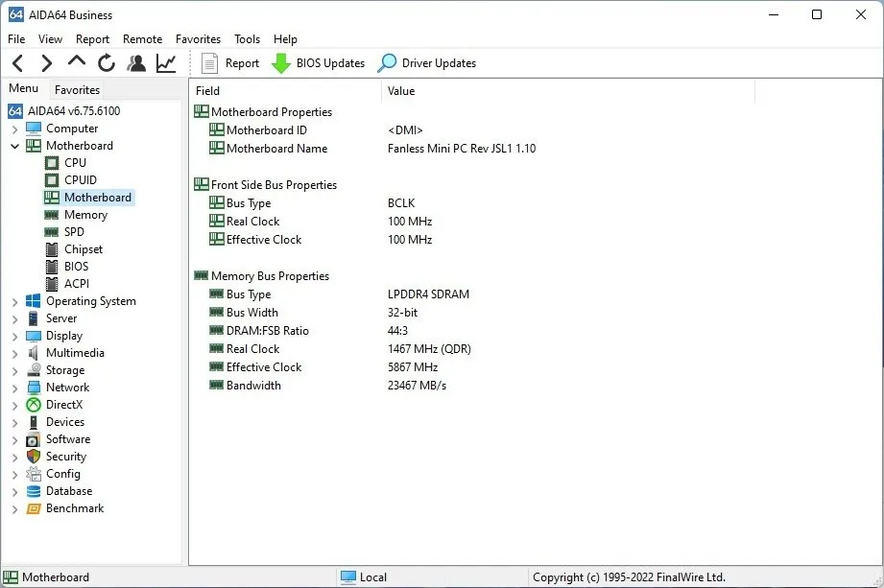The height and width of the screenshot is (588, 884).
Task: Select SPD under Motherboard
Action: 74,232
